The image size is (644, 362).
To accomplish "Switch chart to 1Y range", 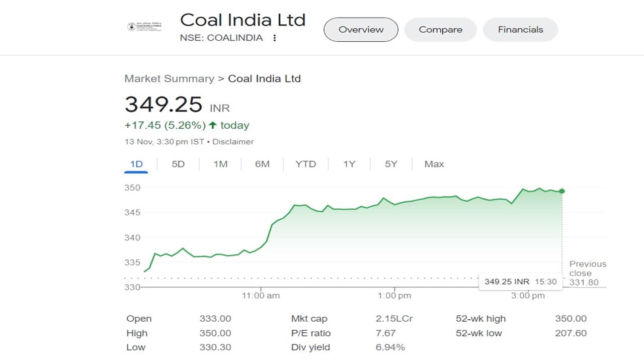I will click(349, 164).
